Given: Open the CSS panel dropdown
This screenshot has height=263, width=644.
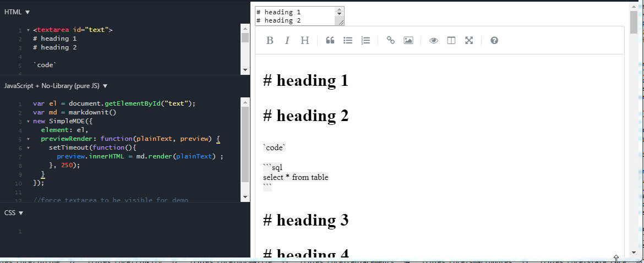Looking at the screenshot, I should pyautogui.click(x=14, y=213).
